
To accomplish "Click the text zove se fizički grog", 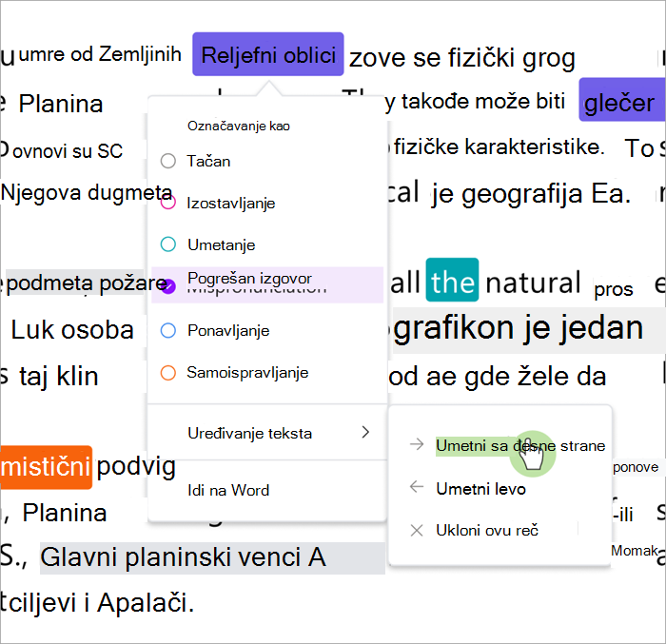I will [x=462, y=59].
